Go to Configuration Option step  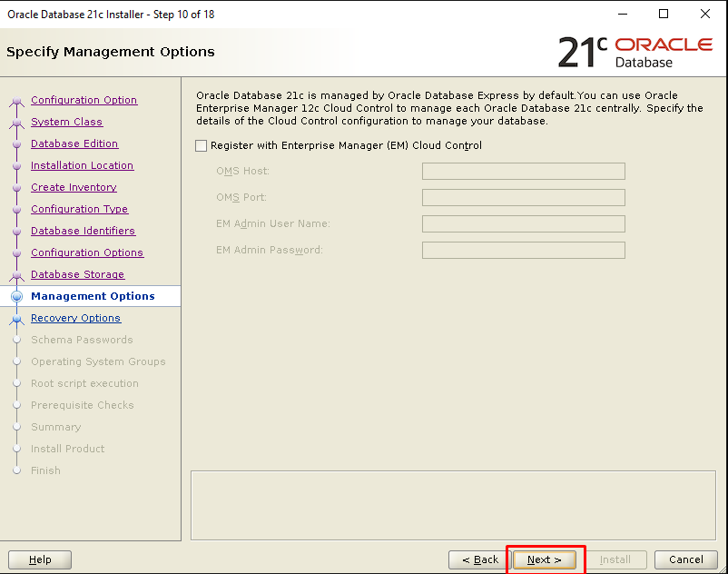(84, 100)
